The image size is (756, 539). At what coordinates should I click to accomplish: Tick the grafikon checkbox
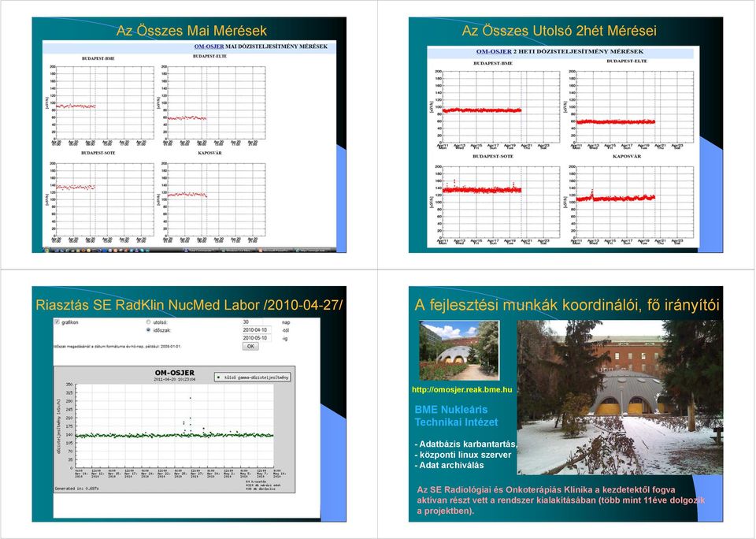(57, 322)
